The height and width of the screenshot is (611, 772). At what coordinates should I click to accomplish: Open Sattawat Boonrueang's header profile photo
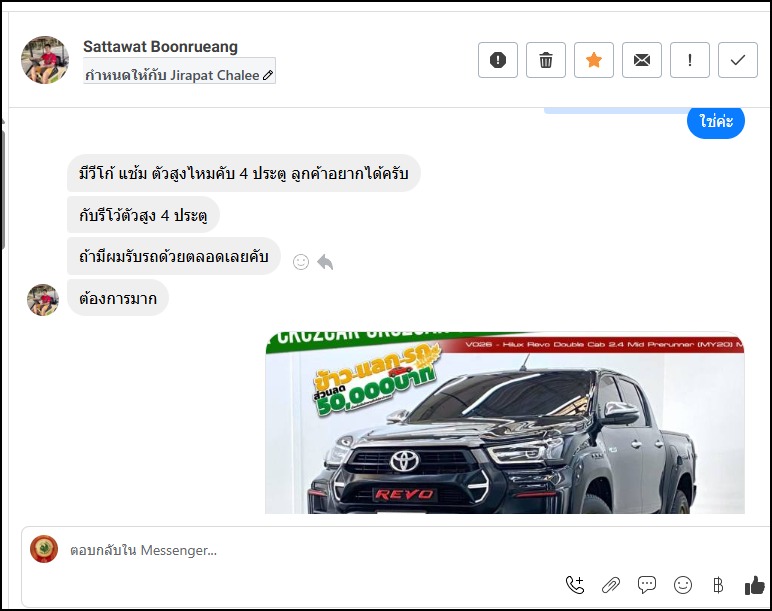pos(45,60)
